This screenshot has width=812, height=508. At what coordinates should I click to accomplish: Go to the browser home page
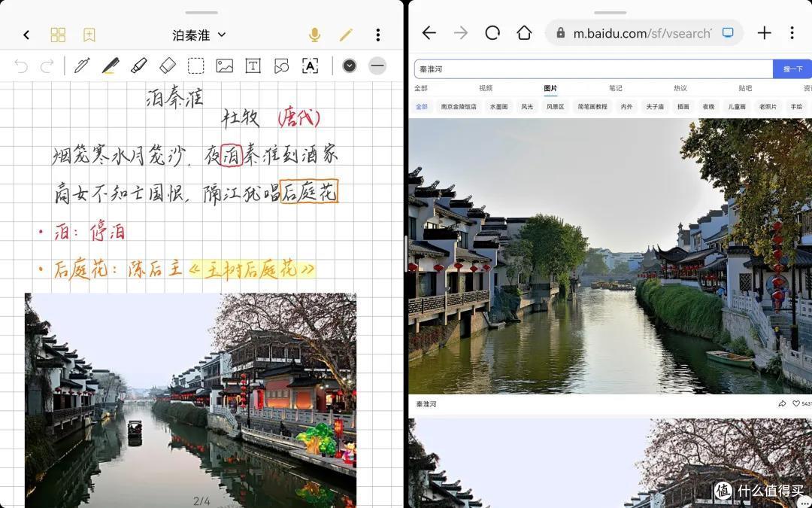coord(524,33)
